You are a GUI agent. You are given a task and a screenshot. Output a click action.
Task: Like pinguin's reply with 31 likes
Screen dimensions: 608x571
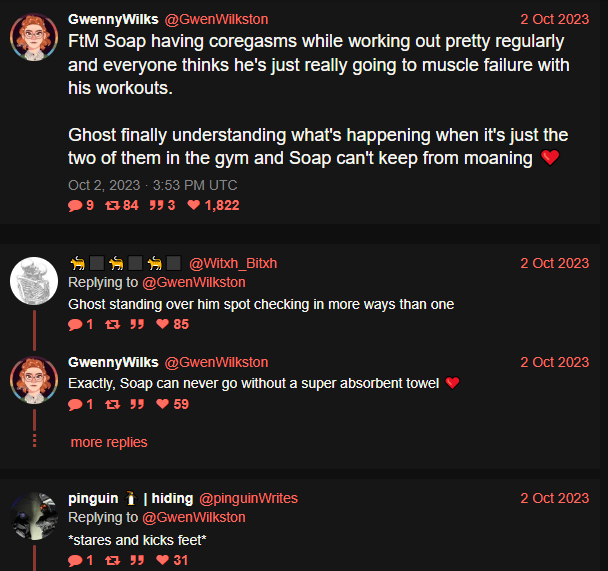click(x=164, y=560)
